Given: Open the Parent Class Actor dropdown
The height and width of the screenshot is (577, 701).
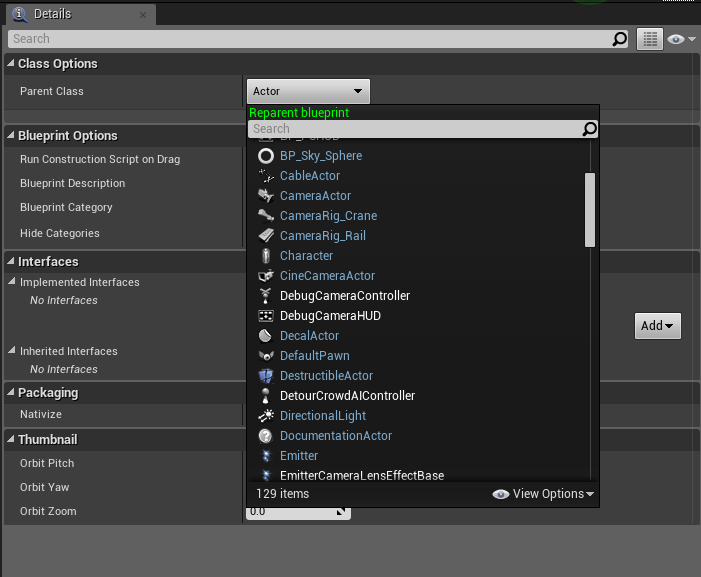Looking at the screenshot, I should tap(308, 91).
